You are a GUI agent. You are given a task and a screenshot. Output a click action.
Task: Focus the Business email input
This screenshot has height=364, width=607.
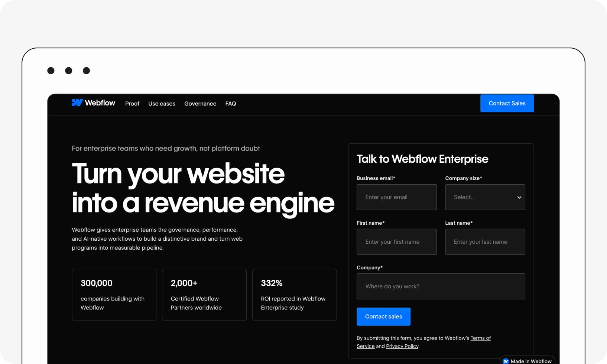tap(397, 197)
